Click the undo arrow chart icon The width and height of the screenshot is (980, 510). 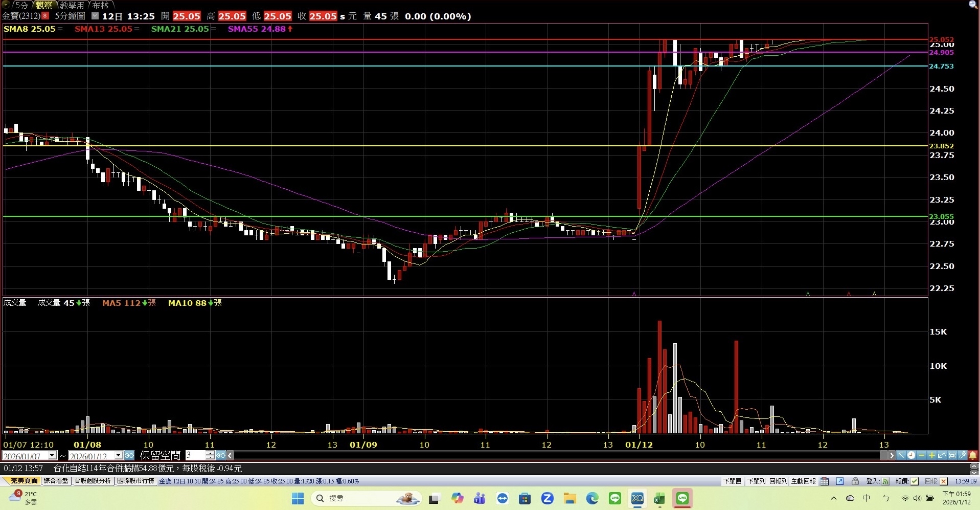(942, 455)
